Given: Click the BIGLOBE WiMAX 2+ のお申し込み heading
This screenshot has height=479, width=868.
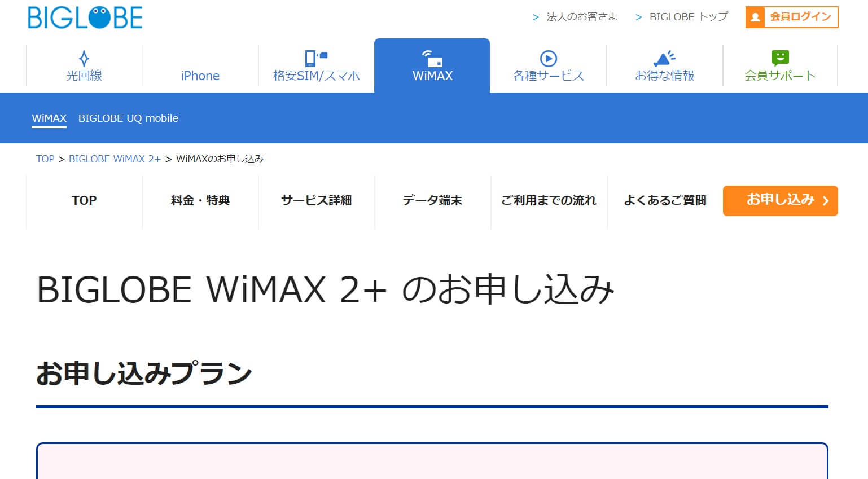Looking at the screenshot, I should 325,289.
